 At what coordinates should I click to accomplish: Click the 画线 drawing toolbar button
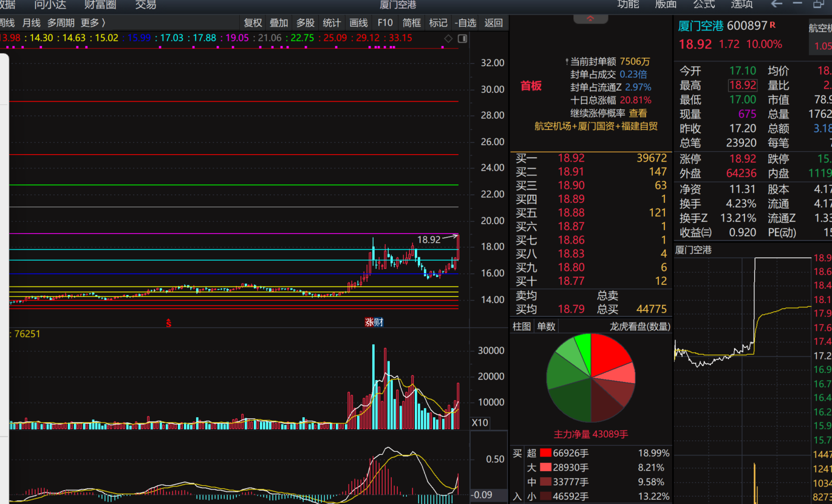(x=358, y=22)
